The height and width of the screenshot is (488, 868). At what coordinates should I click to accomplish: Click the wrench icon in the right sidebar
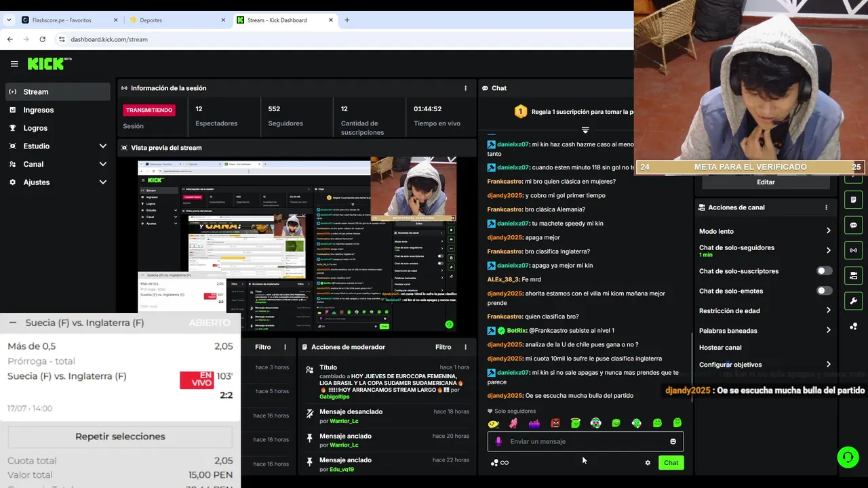854,301
